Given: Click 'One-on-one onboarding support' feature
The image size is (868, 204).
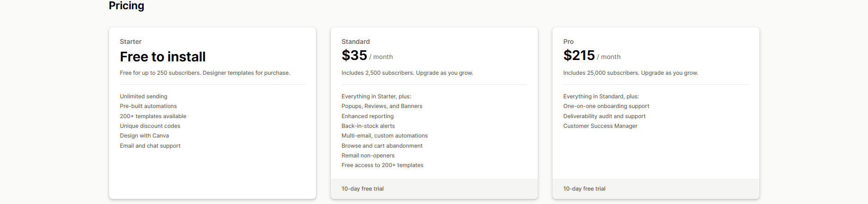Looking at the screenshot, I should point(606,106).
